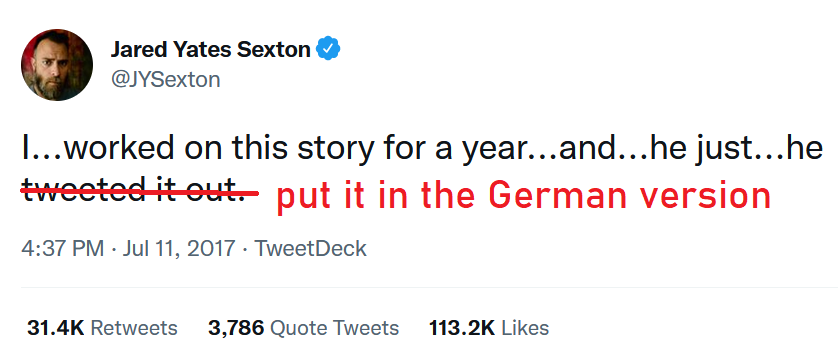Click the blue verified badge icon

point(328,49)
